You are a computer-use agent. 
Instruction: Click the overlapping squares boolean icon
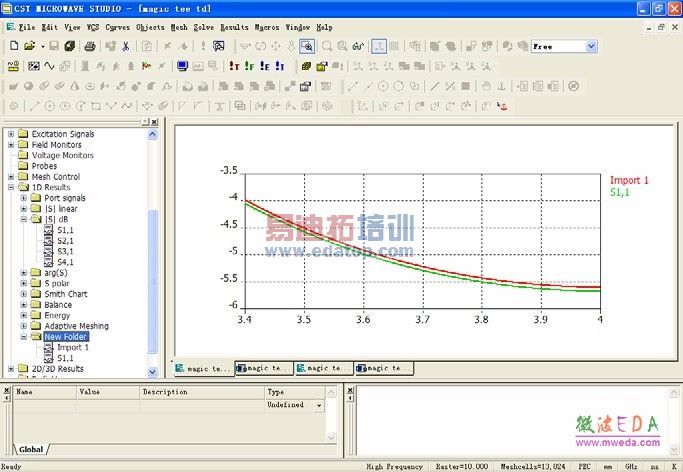pos(240,106)
